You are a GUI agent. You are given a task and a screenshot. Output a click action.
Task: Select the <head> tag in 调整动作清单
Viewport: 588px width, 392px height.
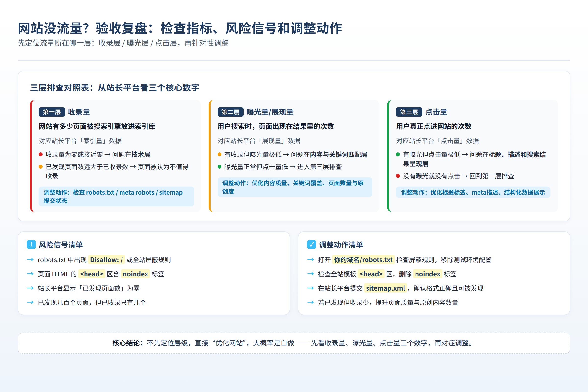(371, 274)
